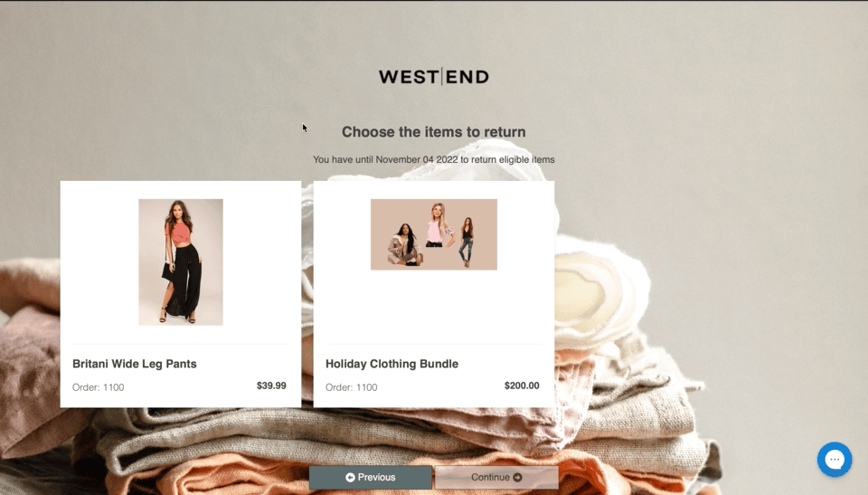Screen dimensions: 868x495
Task: Click the Choose the items to return heading
Action: [x=433, y=132]
